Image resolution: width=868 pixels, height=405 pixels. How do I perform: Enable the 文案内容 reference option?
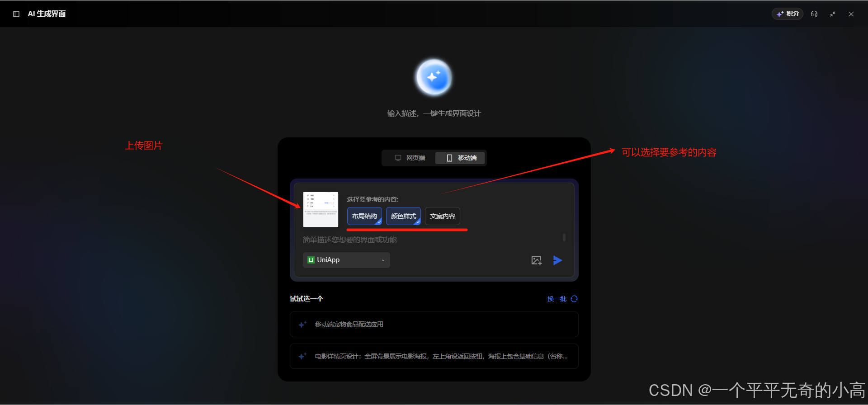(x=442, y=216)
